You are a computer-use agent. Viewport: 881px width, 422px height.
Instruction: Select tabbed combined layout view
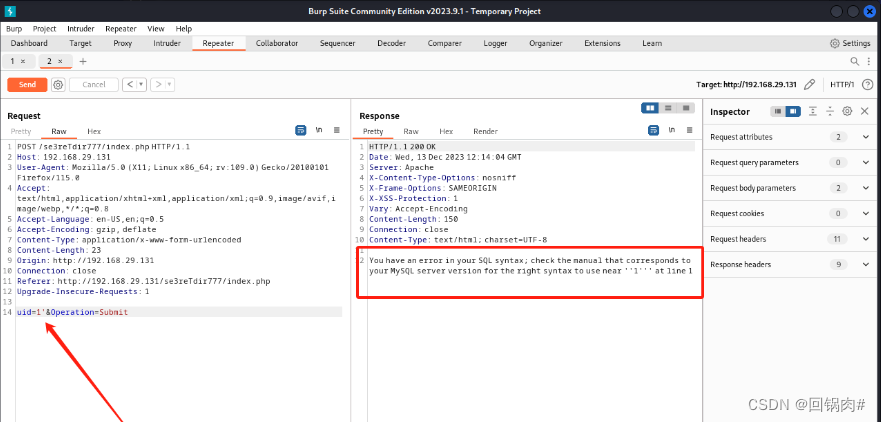[685, 108]
